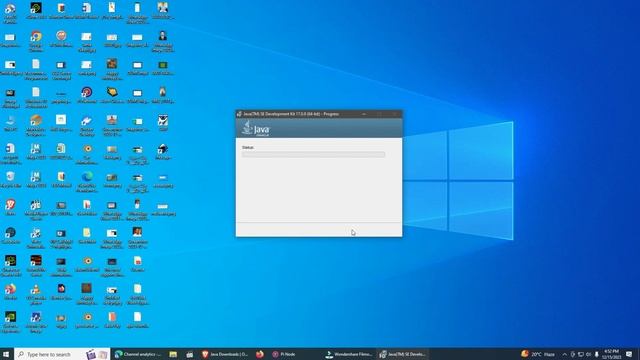Minimize the Java installer window
The width and height of the screenshot is (640, 360).
coord(364,114)
